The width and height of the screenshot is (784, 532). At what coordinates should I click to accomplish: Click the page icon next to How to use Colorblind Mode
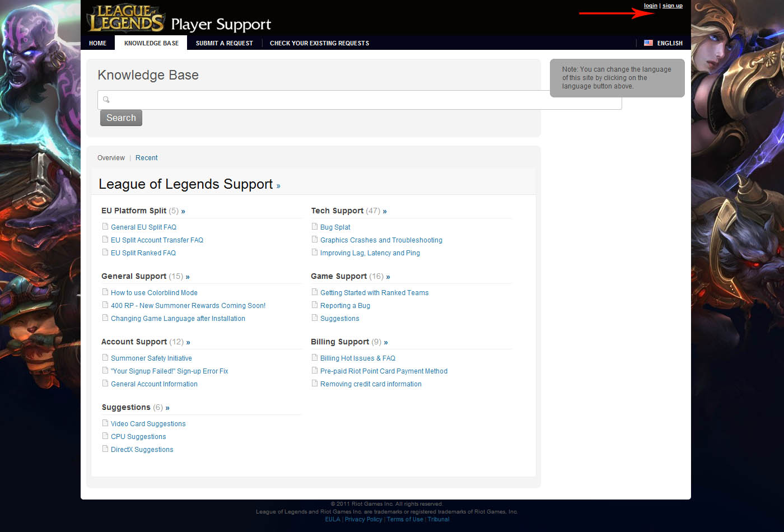point(105,292)
